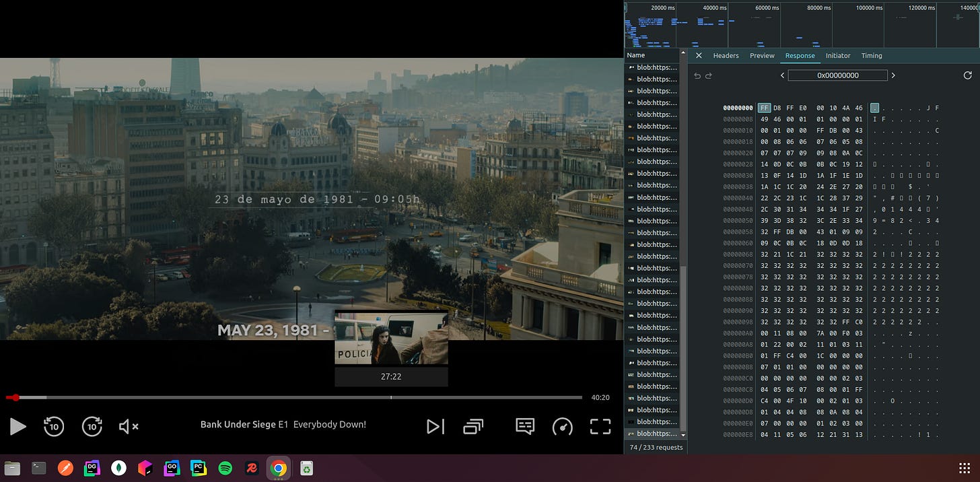Click the hover marker on the progress track
Image resolution: width=980 pixels, height=482 pixels.
click(x=391, y=397)
